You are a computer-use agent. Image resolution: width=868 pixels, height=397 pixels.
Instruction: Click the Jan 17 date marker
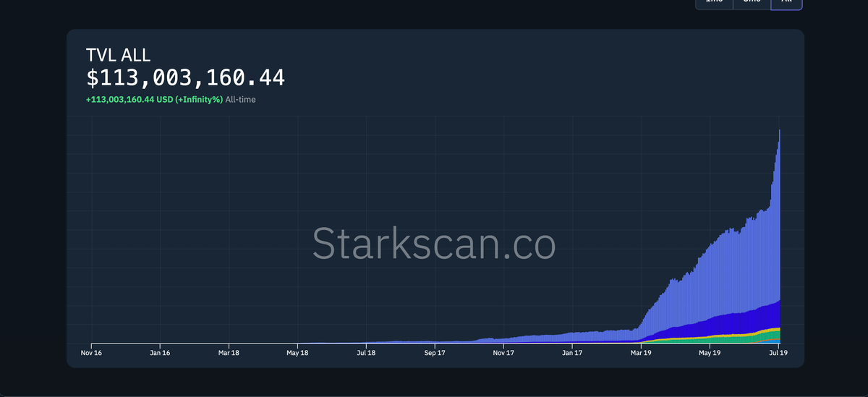(x=572, y=353)
